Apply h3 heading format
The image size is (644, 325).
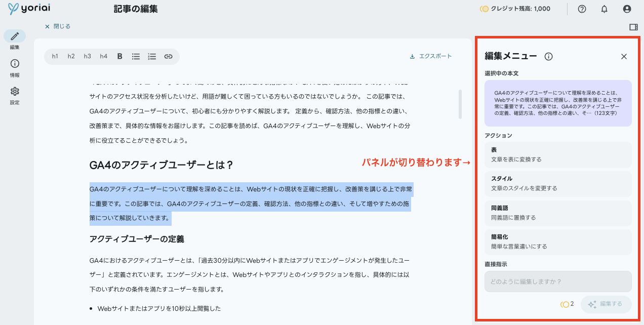pos(88,57)
